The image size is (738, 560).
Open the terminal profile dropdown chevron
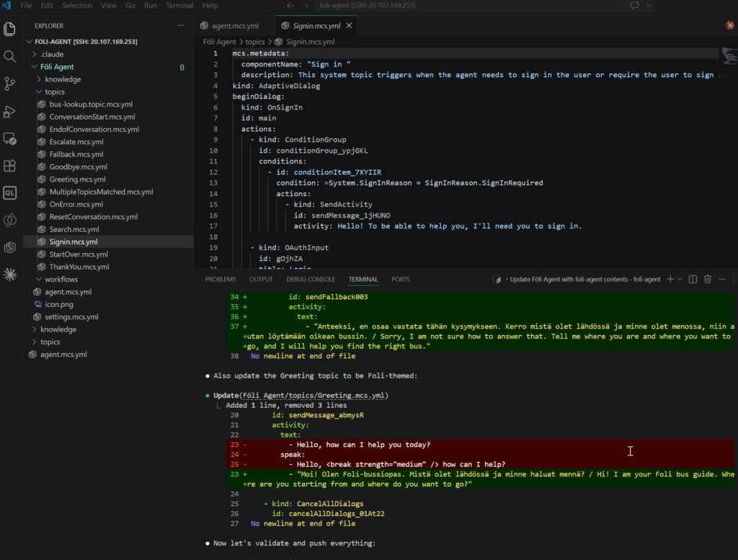pos(680,279)
